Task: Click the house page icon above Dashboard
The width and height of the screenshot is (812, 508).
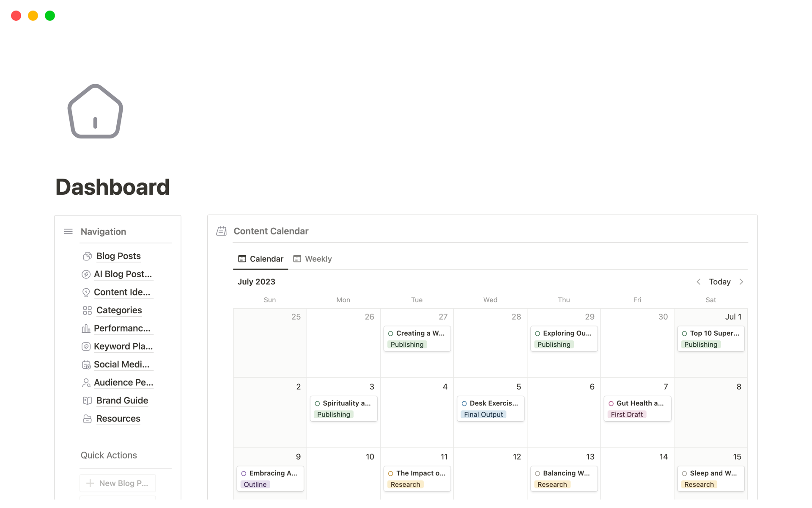Action: pyautogui.click(x=95, y=111)
